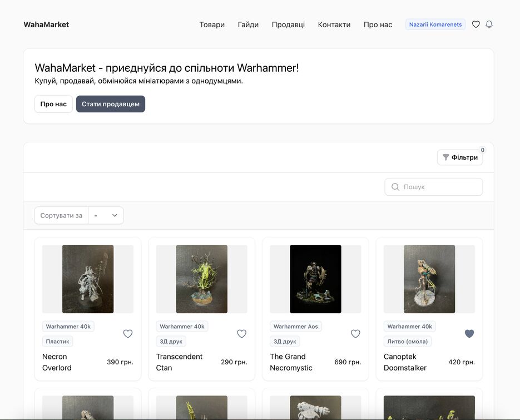The height and width of the screenshot is (420, 520).
Task: Click Литво (смола) tag on Canoptek Doomstalker
Action: tap(407, 342)
